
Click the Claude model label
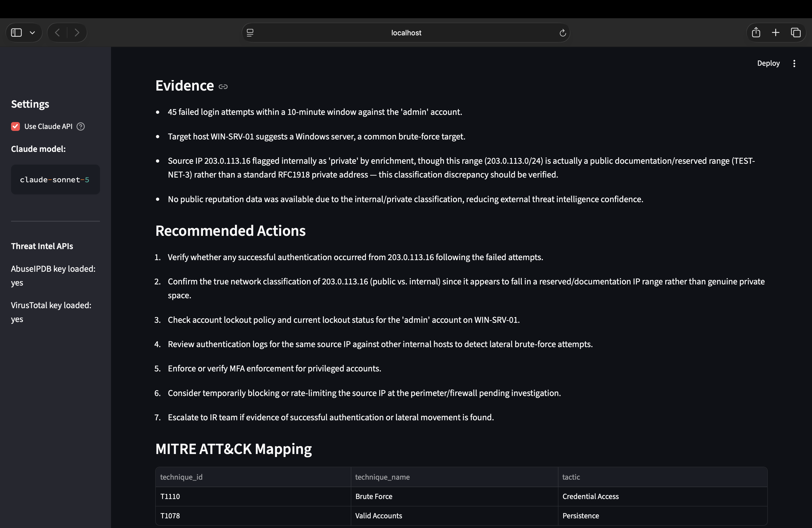[38, 149]
